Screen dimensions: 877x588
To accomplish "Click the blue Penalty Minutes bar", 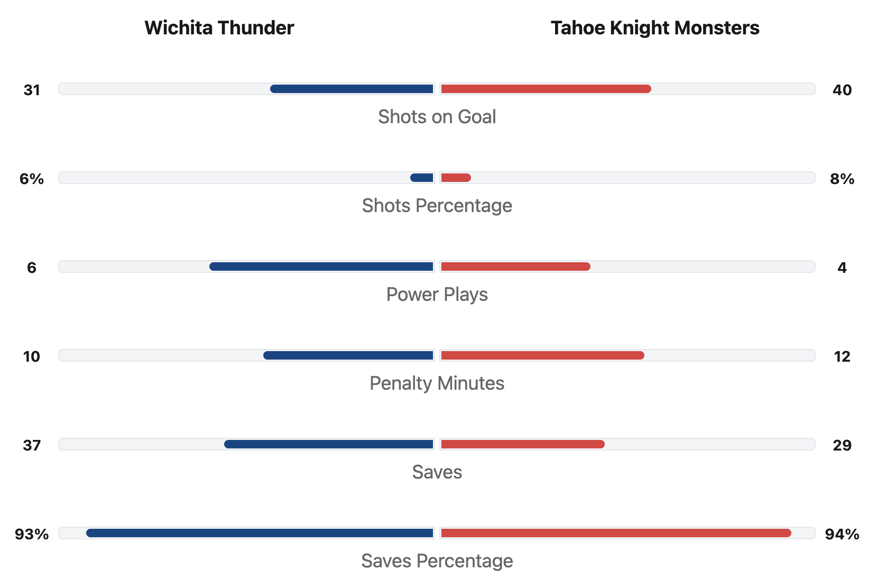I will (x=348, y=355).
